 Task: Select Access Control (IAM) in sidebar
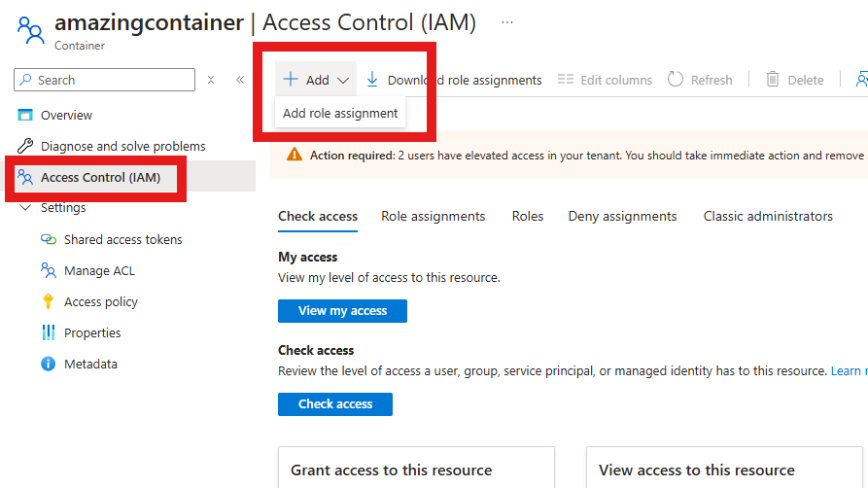pyautogui.click(x=100, y=177)
